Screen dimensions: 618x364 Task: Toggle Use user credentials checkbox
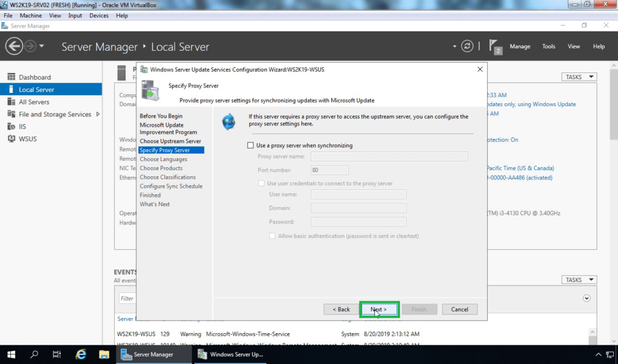(261, 183)
